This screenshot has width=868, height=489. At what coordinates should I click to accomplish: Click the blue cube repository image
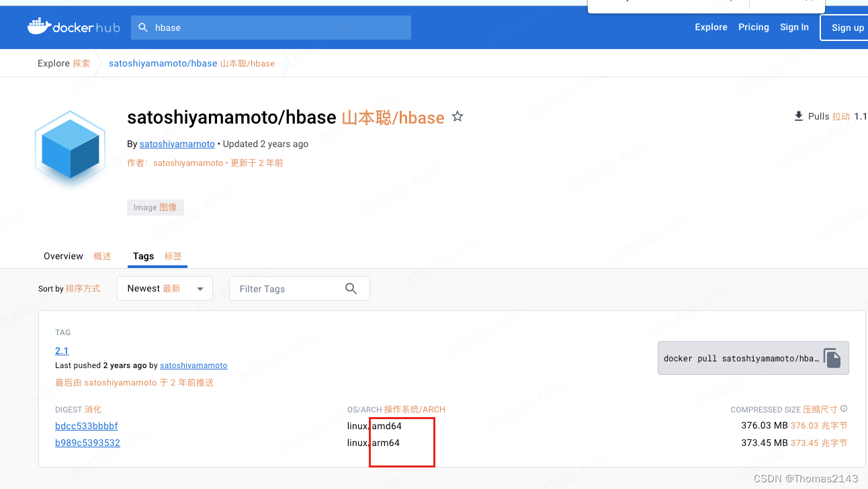point(70,146)
